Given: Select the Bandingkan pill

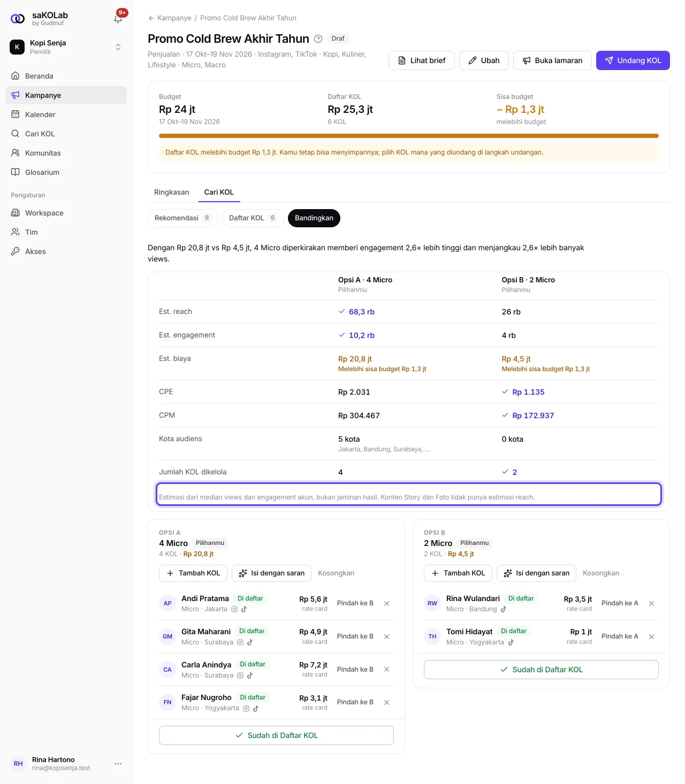Looking at the screenshot, I should (314, 218).
